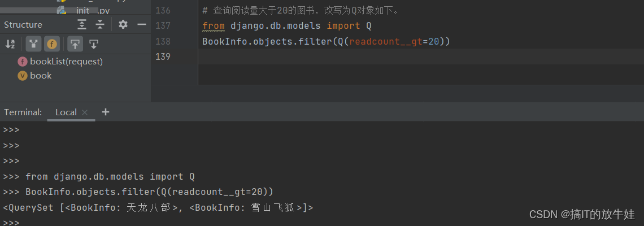The height and width of the screenshot is (226, 644).
Task: Open the __init__.py file in project tree
Action: [92, 10]
